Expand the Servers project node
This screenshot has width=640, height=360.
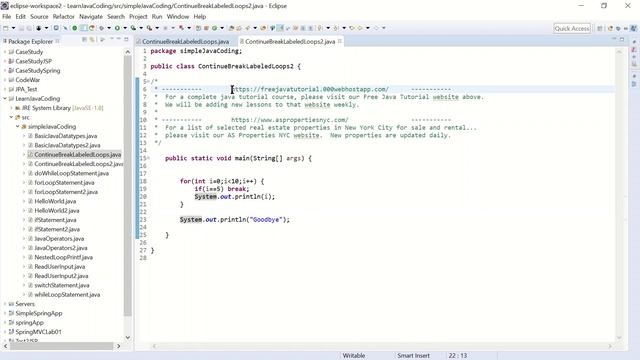[5, 304]
